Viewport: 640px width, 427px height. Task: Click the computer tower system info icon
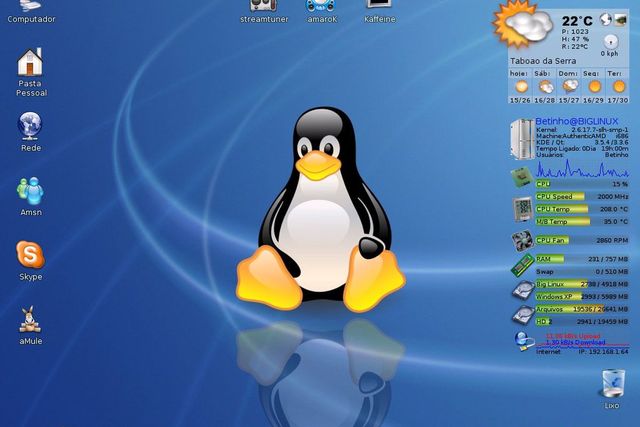tap(522, 139)
